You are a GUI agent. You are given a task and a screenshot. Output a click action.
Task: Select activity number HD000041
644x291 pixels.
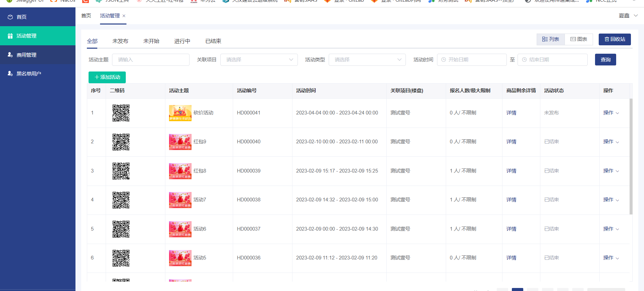tap(249, 113)
